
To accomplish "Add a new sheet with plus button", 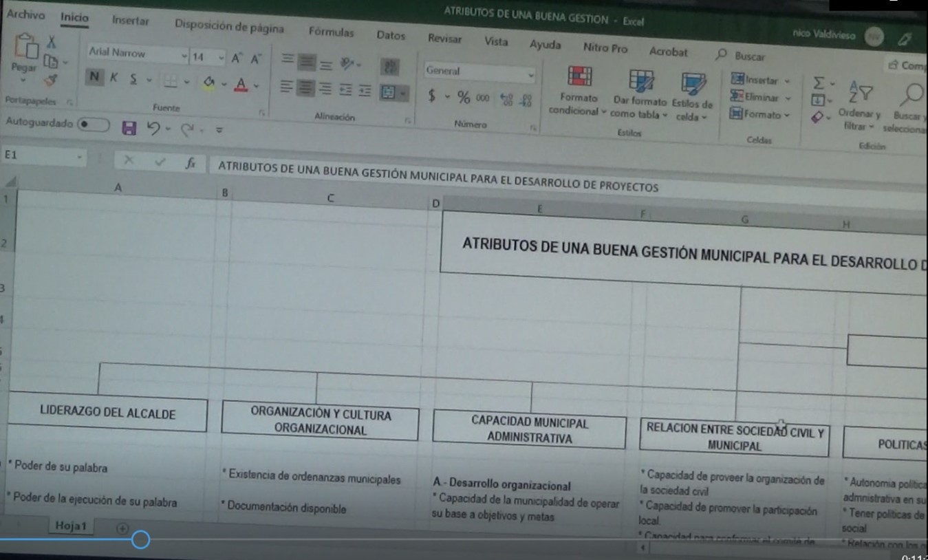I will tap(122, 528).
